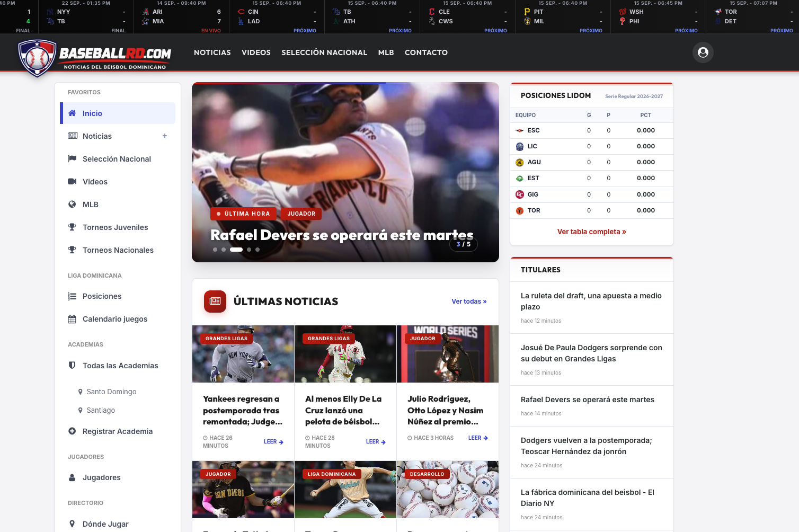Go to the fifth carousel slide dot
This screenshot has height=532, width=799.
(258, 250)
